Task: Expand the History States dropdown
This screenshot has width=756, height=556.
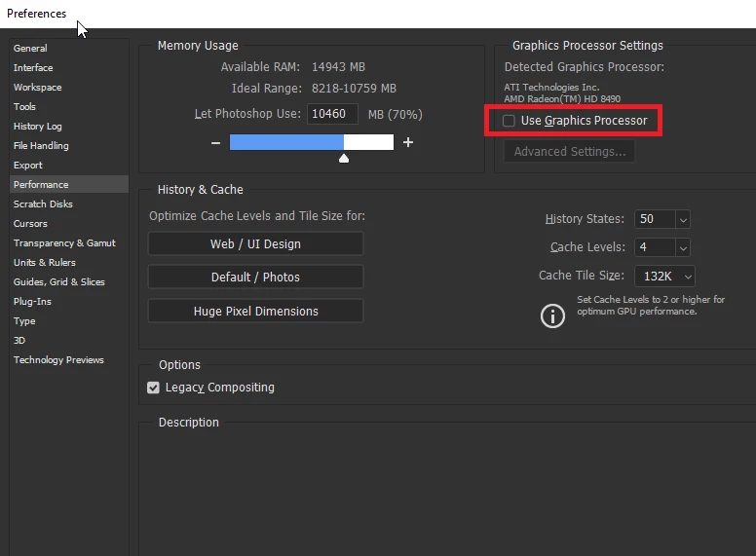Action: [x=683, y=219]
